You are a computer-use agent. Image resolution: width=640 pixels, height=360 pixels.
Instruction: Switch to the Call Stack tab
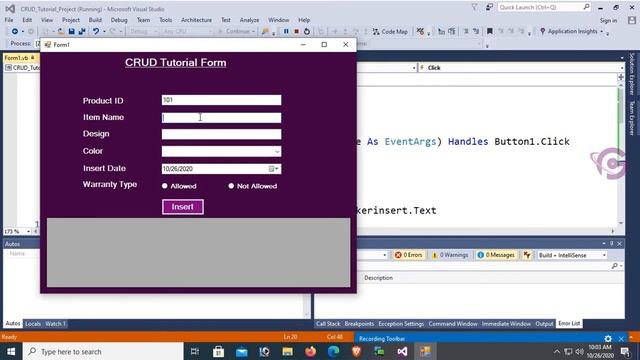coord(328,324)
